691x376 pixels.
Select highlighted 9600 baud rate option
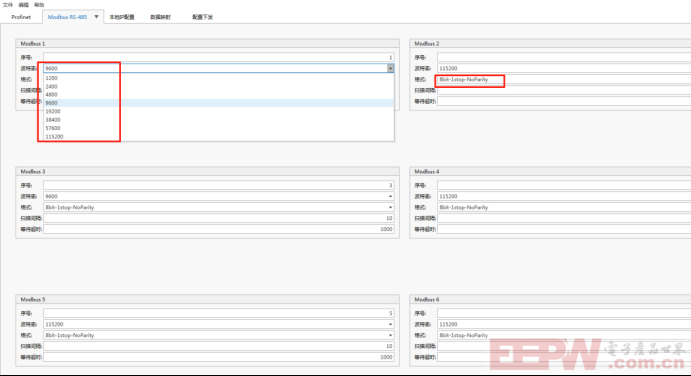pos(219,103)
